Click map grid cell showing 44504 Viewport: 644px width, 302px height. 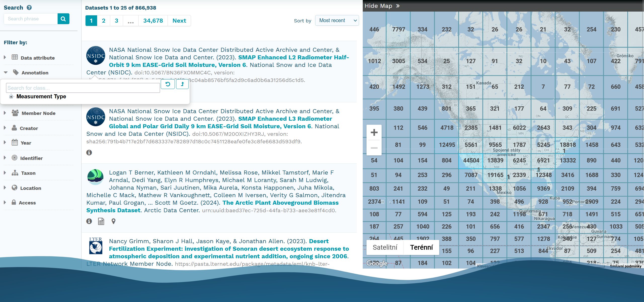click(x=471, y=160)
